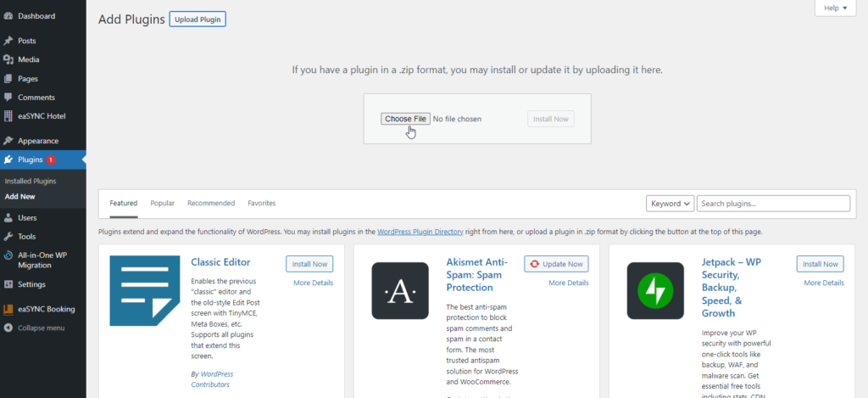Open the Settings menu item
The height and width of the screenshot is (398, 868).
pos(43,284)
